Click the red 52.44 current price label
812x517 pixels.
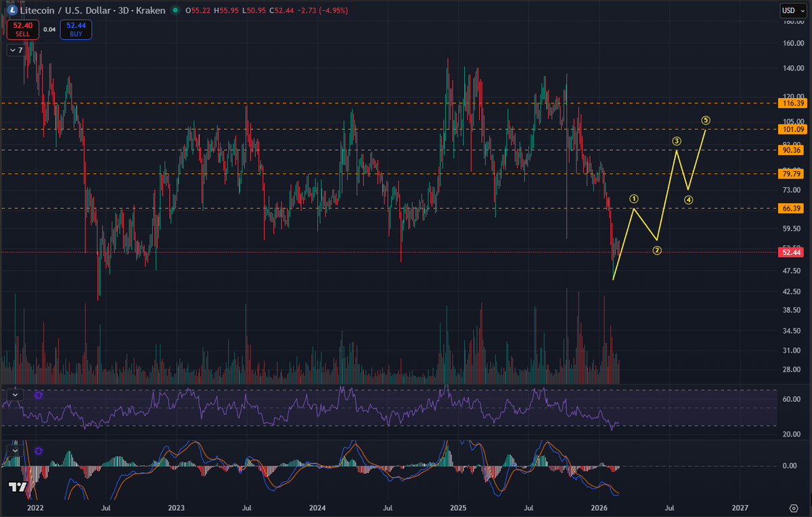coord(792,252)
